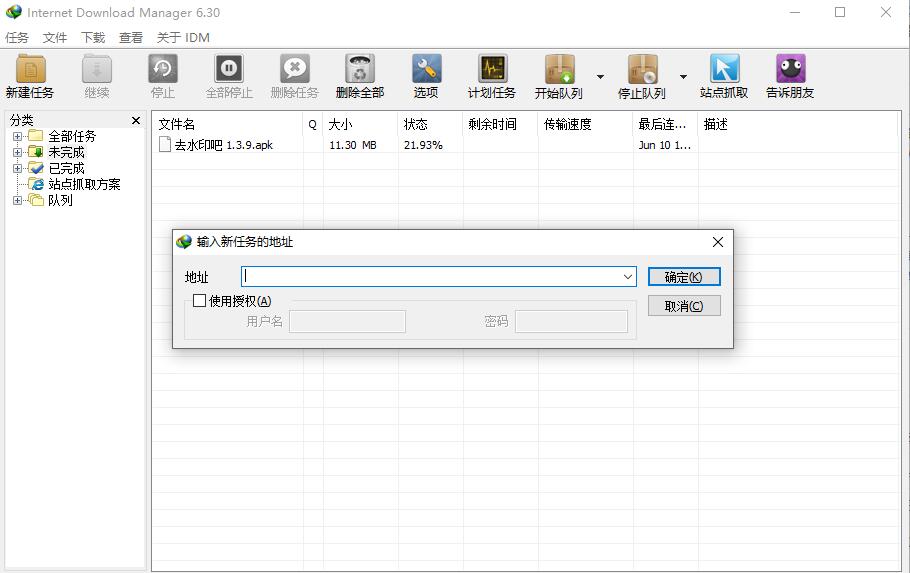Click the Jun 10 last-connection cell

pos(665,145)
